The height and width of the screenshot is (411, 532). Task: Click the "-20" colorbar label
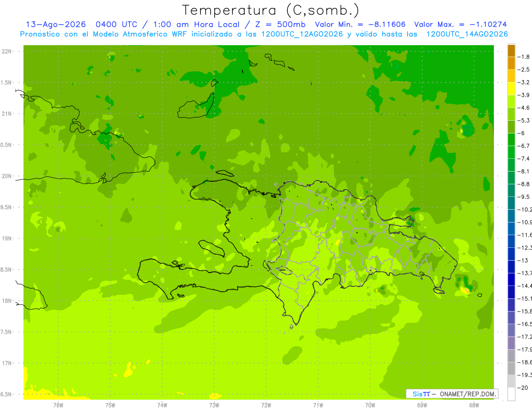(523, 388)
